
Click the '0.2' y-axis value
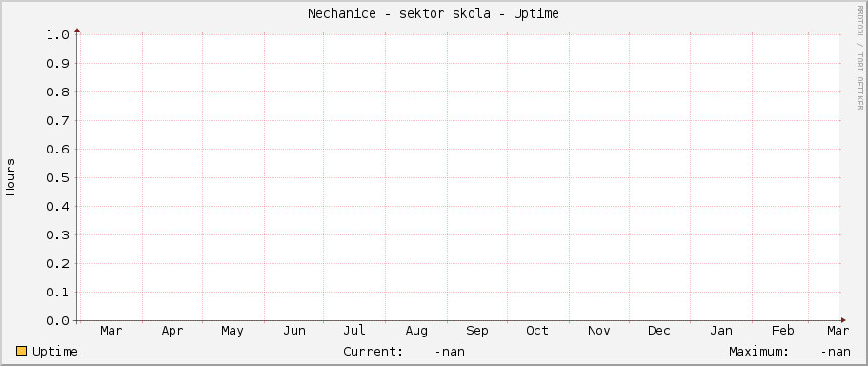tap(57, 264)
